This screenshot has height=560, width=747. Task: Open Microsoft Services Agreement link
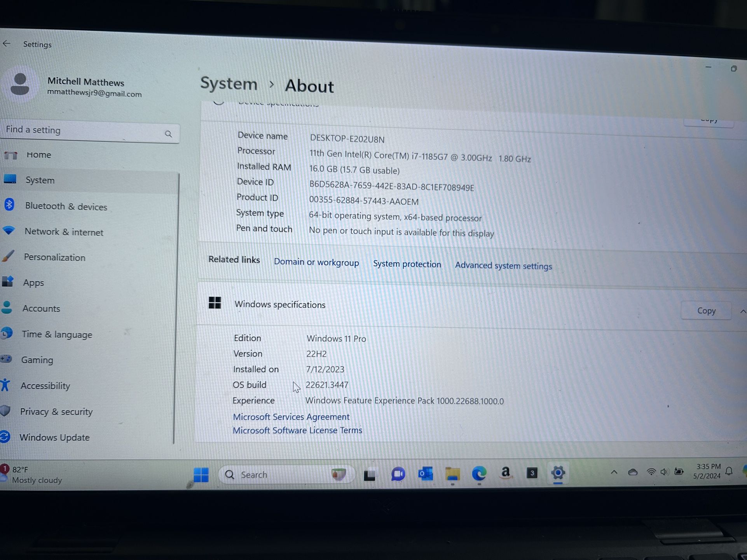coord(291,417)
